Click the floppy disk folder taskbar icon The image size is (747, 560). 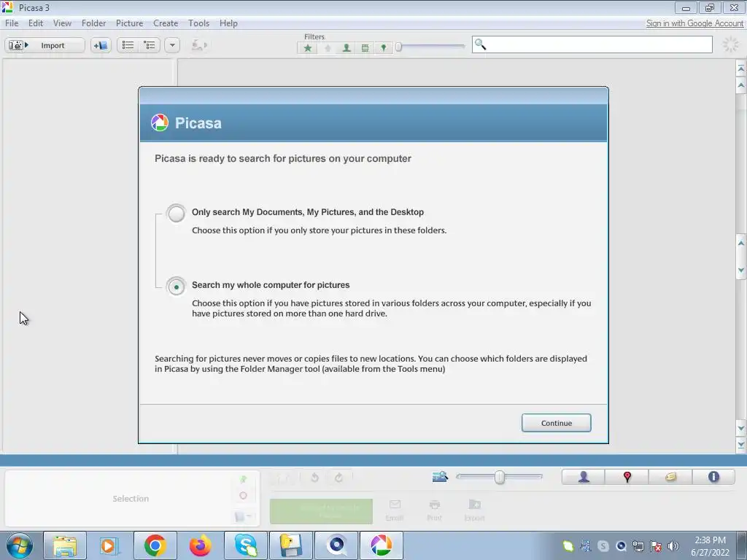(290, 545)
